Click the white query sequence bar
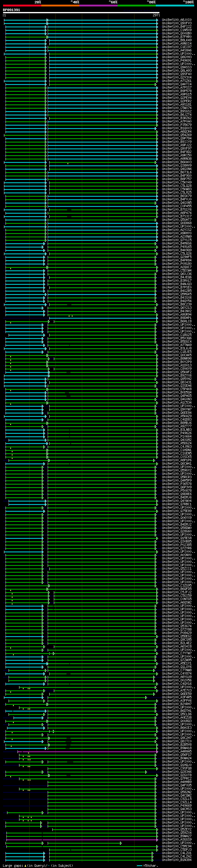 tap(81, 12)
